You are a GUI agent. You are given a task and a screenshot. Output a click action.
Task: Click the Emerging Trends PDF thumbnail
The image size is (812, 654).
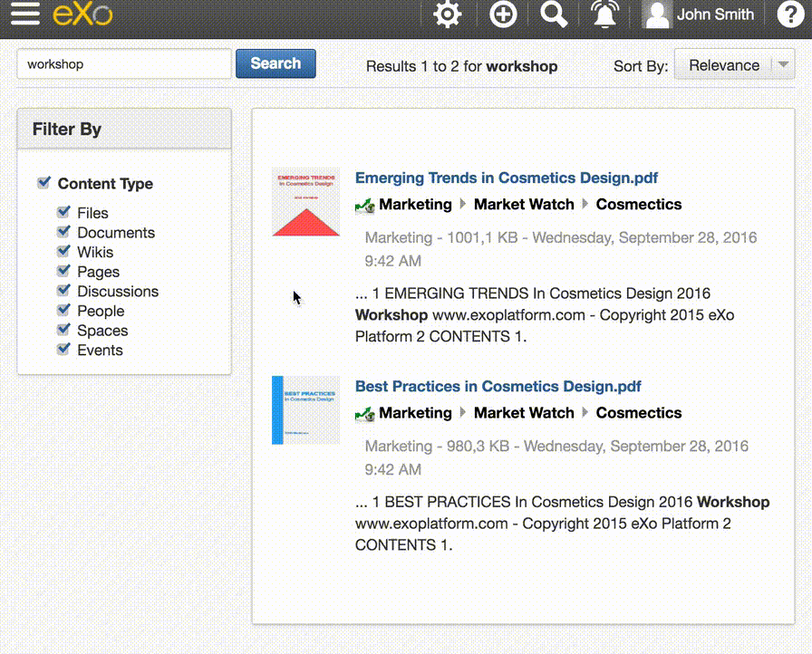[x=305, y=202]
